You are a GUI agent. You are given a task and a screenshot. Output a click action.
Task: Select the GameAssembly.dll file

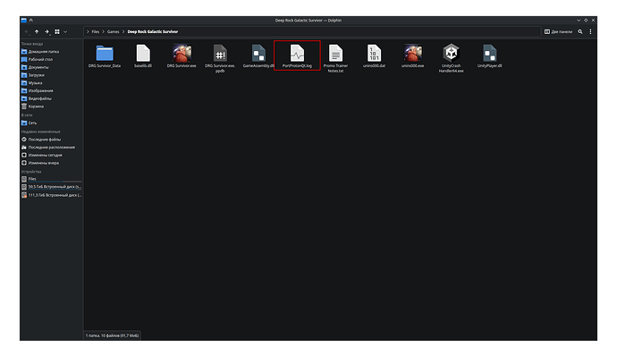tap(258, 54)
